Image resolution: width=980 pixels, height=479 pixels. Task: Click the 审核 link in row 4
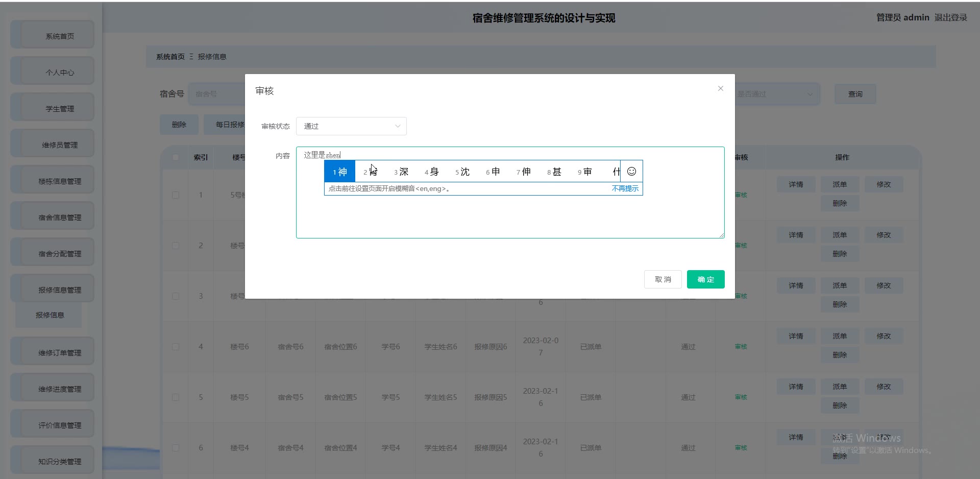[x=741, y=347]
